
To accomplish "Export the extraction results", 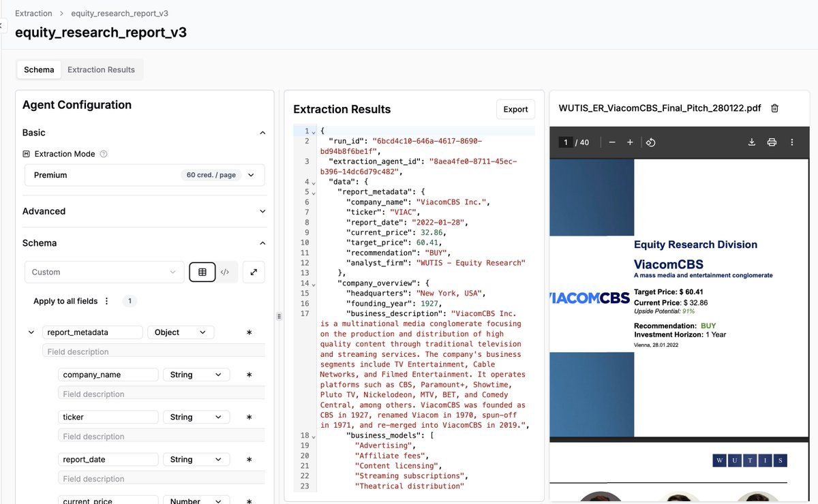I will coord(515,109).
